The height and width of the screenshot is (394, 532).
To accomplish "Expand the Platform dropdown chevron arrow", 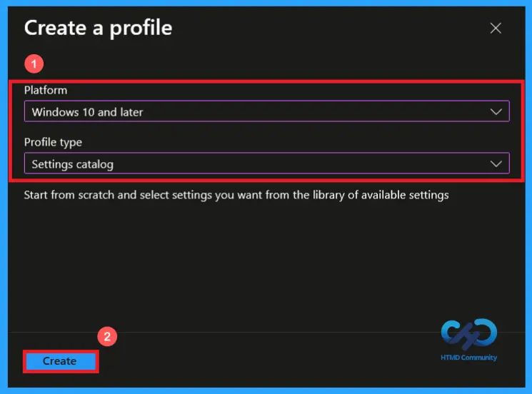I will tap(496, 111).
